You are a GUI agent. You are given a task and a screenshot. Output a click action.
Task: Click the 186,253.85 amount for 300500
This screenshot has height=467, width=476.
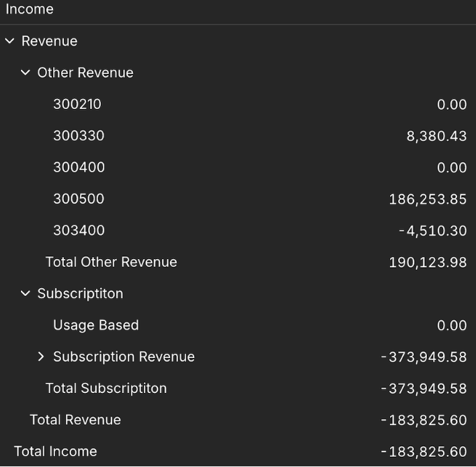pyautogui.click(x=428, y=199)
